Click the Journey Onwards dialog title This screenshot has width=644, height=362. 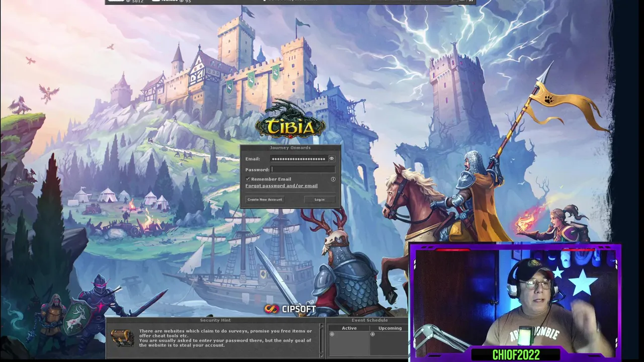click(290, 148)
